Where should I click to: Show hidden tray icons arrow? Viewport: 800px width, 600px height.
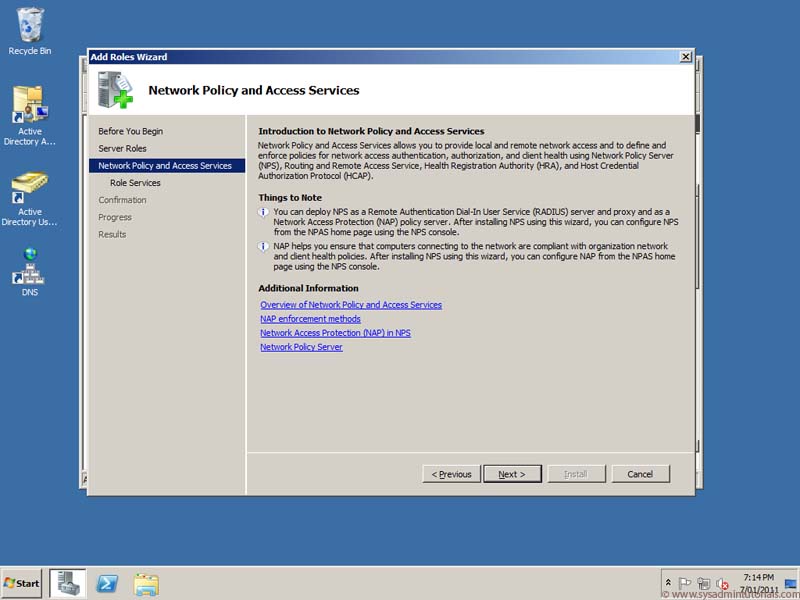(x=668, y=582)
